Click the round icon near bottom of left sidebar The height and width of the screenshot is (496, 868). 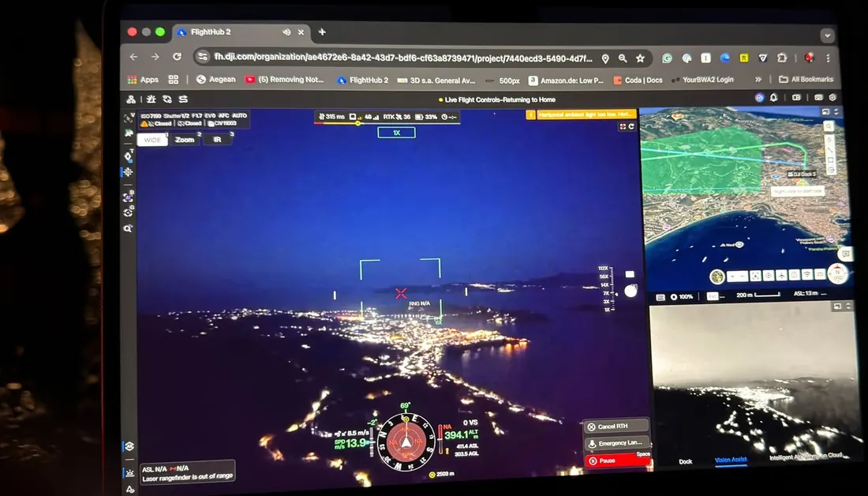[x=129, y=446]
